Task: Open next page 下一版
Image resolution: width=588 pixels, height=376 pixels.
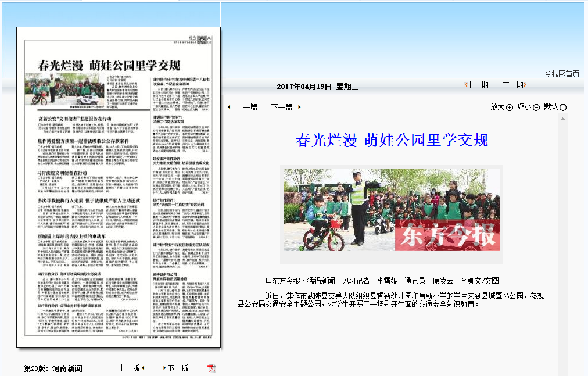Action: [177, 368]
